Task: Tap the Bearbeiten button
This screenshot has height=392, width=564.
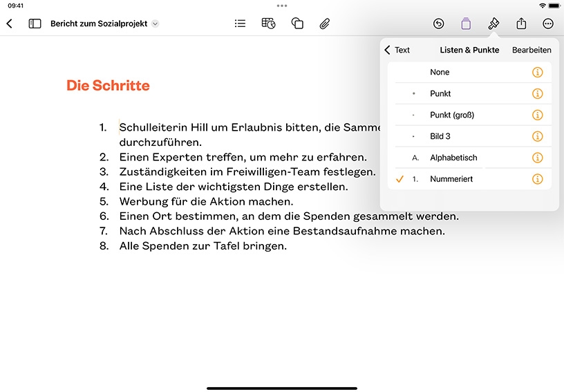Action: pyautogui.click(x=532, y=50)
